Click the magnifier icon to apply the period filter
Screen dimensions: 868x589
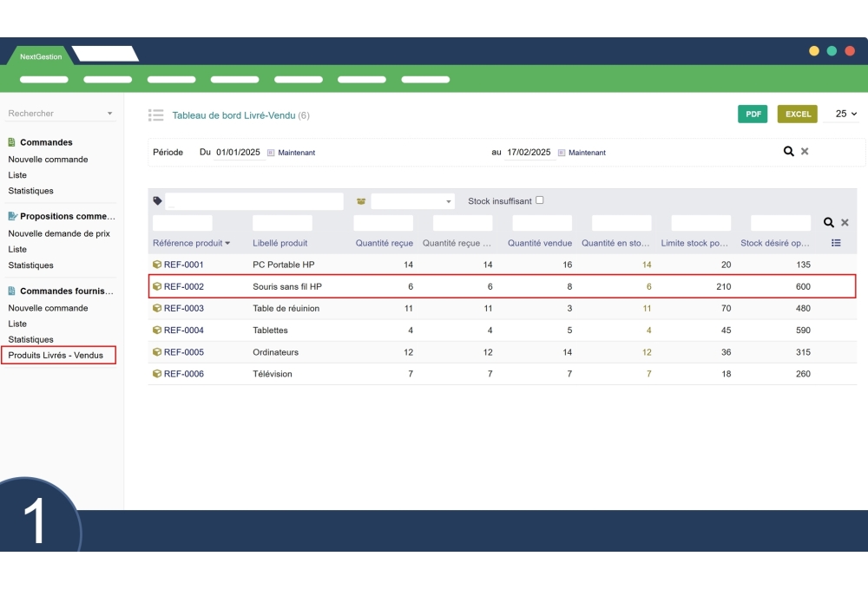click(x=787, y=150)
